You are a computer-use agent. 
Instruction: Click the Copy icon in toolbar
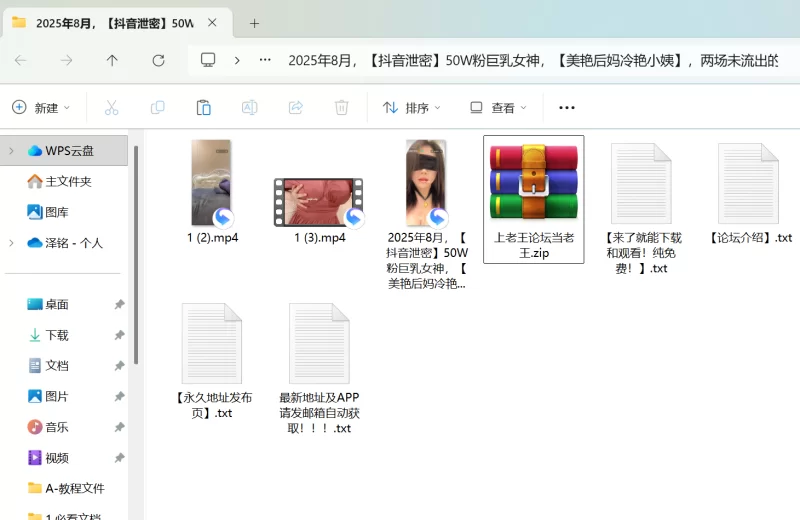(157, 107)
